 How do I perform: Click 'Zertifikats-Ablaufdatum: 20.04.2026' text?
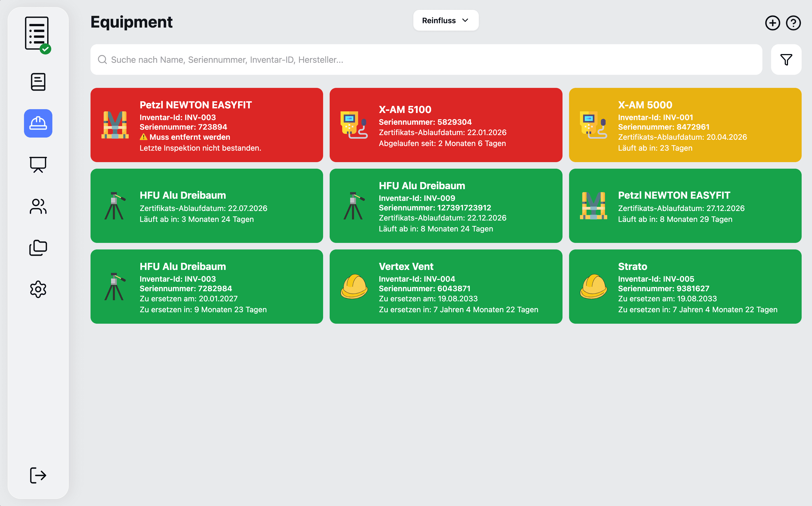click(682, 137)
